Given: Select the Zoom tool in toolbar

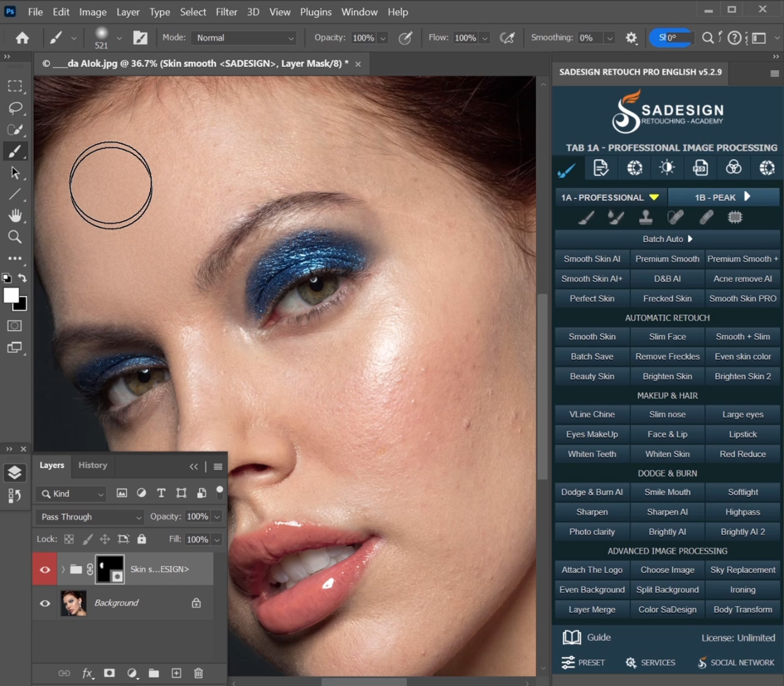Looking at the screenshot, I should point(15,237).
